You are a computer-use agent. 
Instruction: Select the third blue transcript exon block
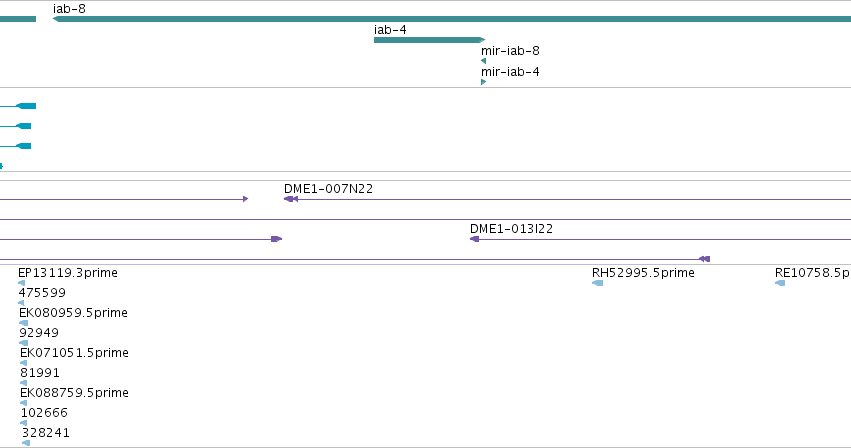[24, 146]
